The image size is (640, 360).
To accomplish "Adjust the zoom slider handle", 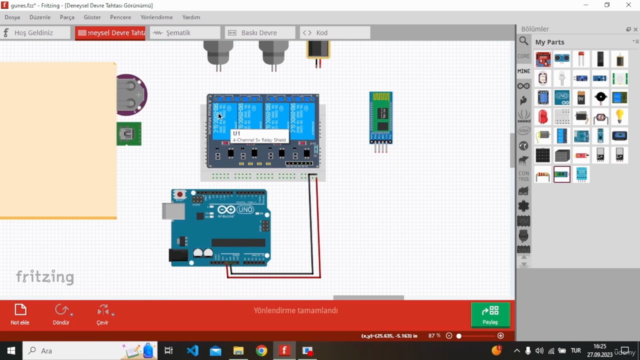I will point(459,336).
